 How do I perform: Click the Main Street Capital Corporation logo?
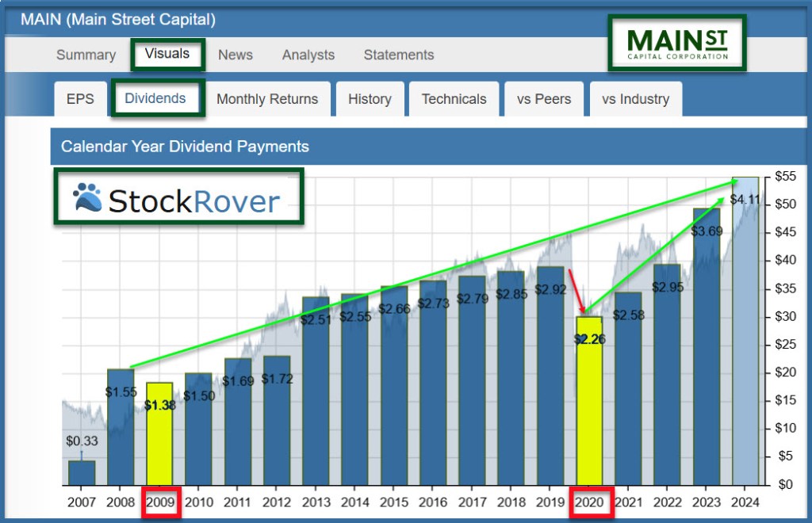[x=676, y=43]
